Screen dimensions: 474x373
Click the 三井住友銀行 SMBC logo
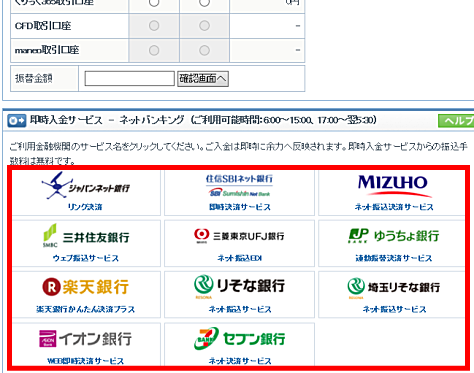click(x=86, y=236)
